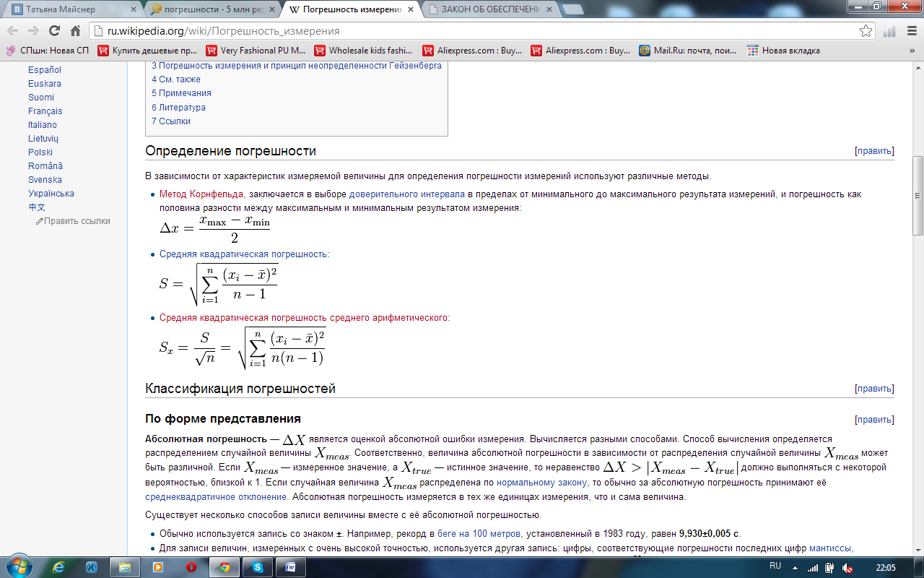This screenshot has height=578, width=924.
Task: Go back using the browser back arrow
Action: click(12, 31)
